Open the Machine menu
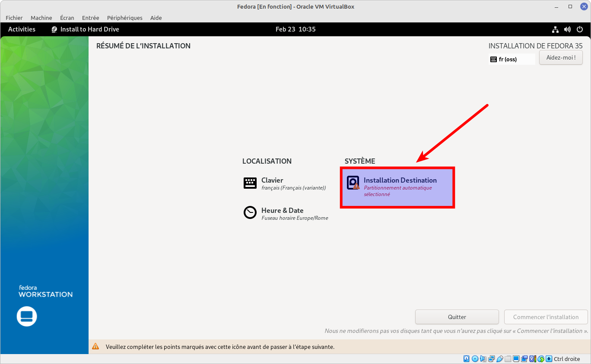This screenshot has width=591, height=364. coord(41,18)
